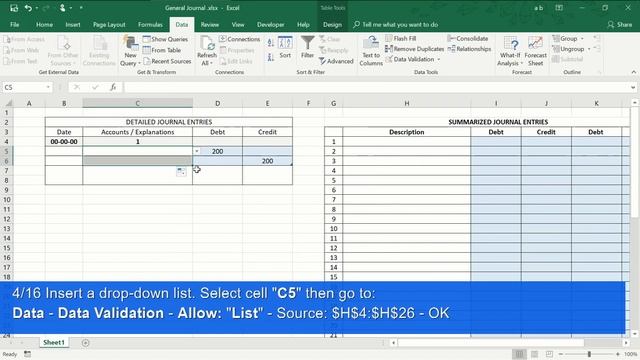Viewport: 640px width, 360px height.
Task: Toggle the Filter funnel
Action: coord(307,47)
